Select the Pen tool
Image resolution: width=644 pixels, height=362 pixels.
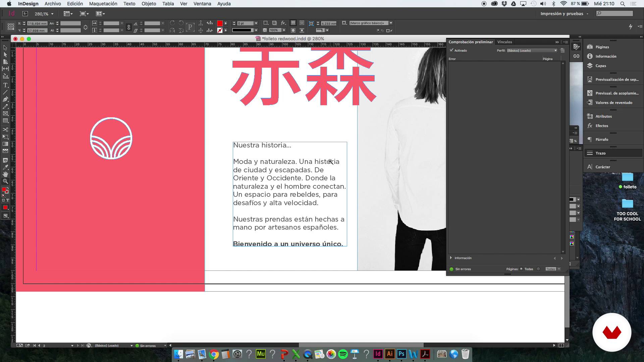point(5,99)
